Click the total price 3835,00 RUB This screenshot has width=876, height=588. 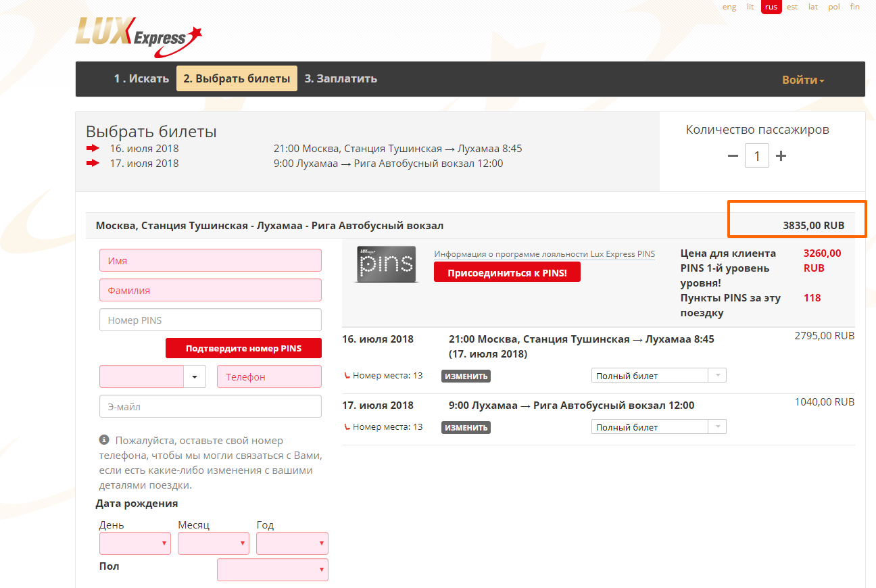pyautogui.click(x=814, y=226)
